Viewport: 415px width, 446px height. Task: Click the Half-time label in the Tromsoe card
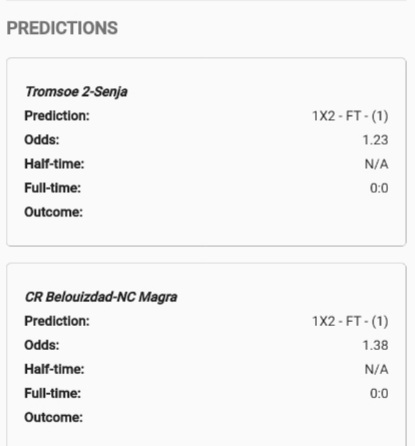pos(54,164)
